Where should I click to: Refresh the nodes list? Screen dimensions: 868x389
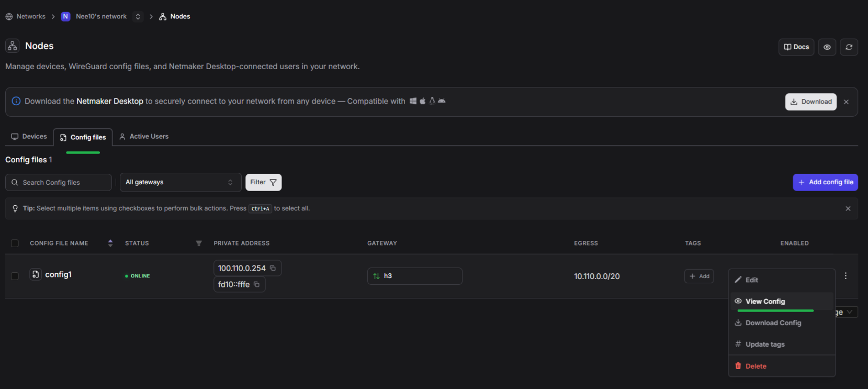tap(849, 47)
